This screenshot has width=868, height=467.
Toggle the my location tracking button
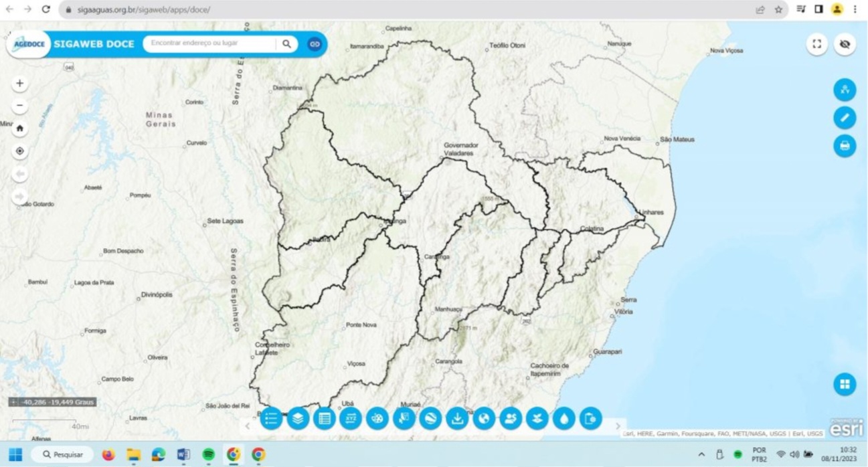pos(19,151)
